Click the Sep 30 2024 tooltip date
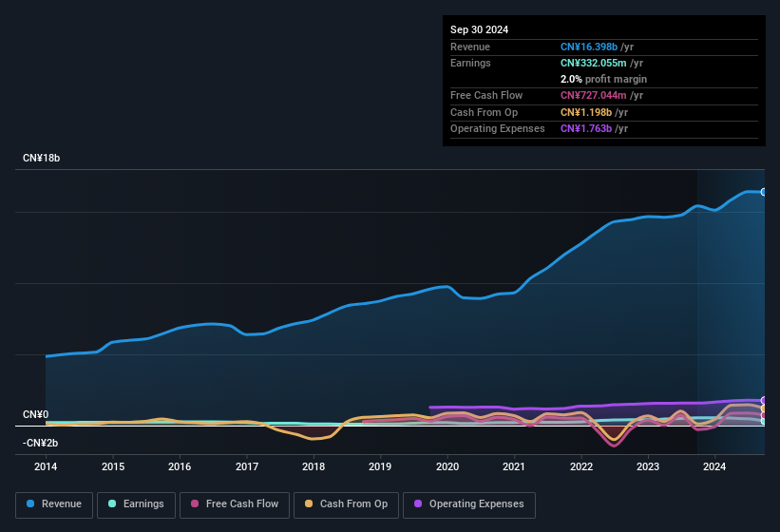 (x=479, y=29)
